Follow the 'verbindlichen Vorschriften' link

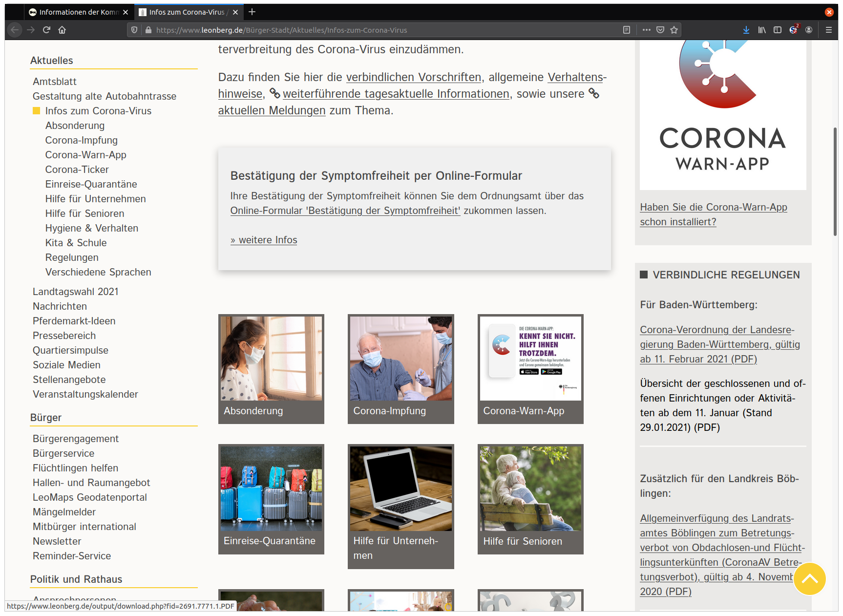pos(414,77)
